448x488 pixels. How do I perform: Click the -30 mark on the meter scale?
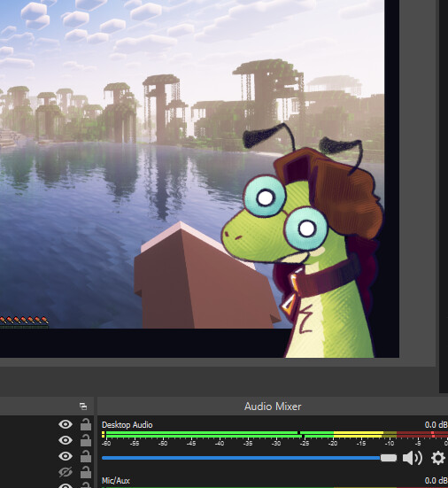[x=276, y=443]
